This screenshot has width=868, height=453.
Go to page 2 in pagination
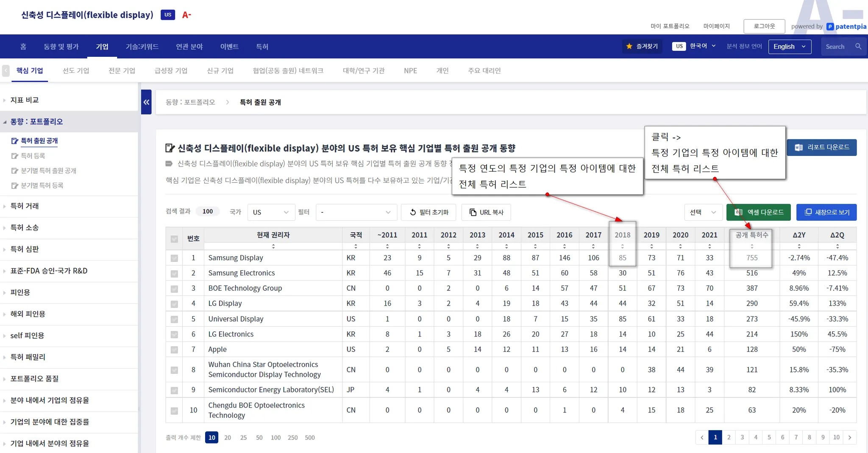pos(729,437)
